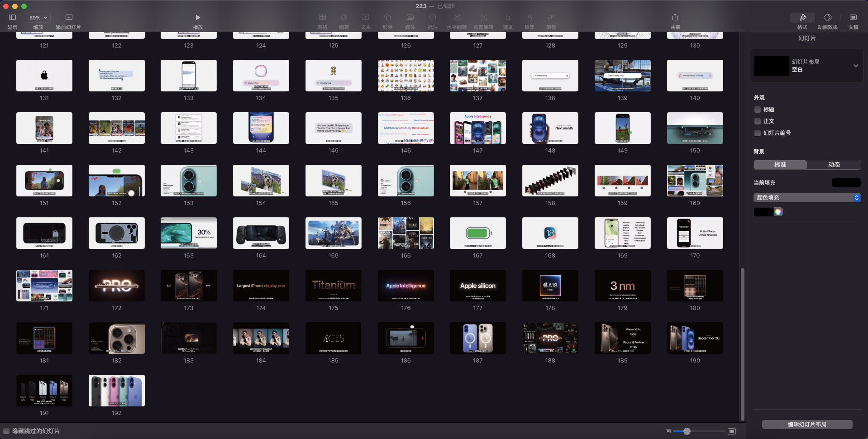Start the slideshow with 播放 button
This screenshot has width=868, height=439.
(x=198, y=18)
